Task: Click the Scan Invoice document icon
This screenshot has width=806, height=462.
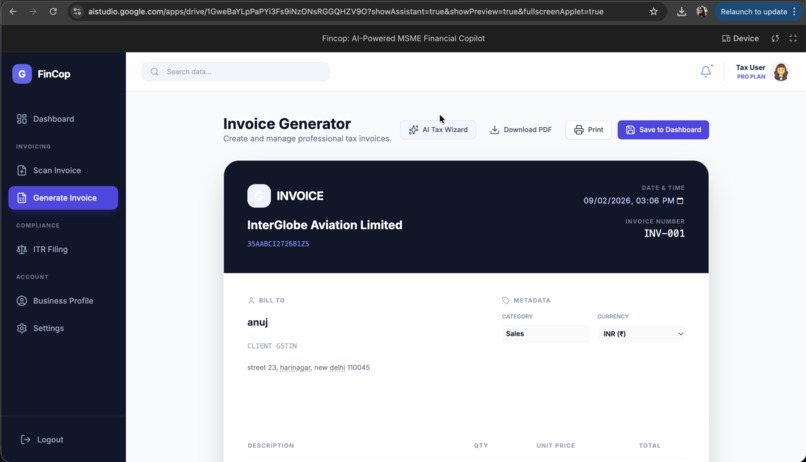Action: [x=22, y=170]
